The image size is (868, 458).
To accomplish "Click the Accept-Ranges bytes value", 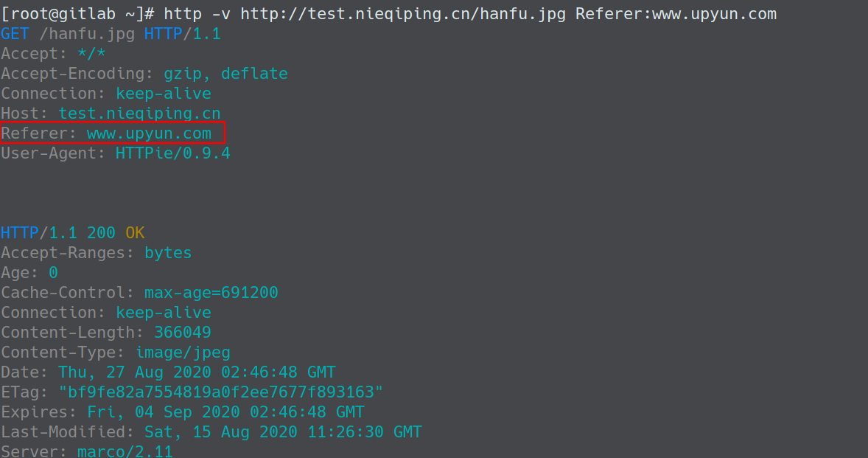I will pyautogui.click(x=168, y=252).
